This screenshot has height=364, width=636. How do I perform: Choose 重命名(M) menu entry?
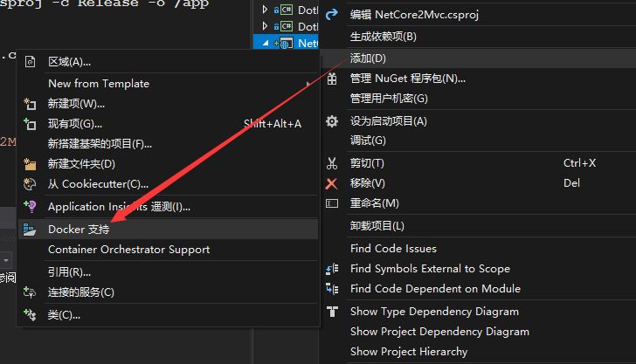pos(479,203)
